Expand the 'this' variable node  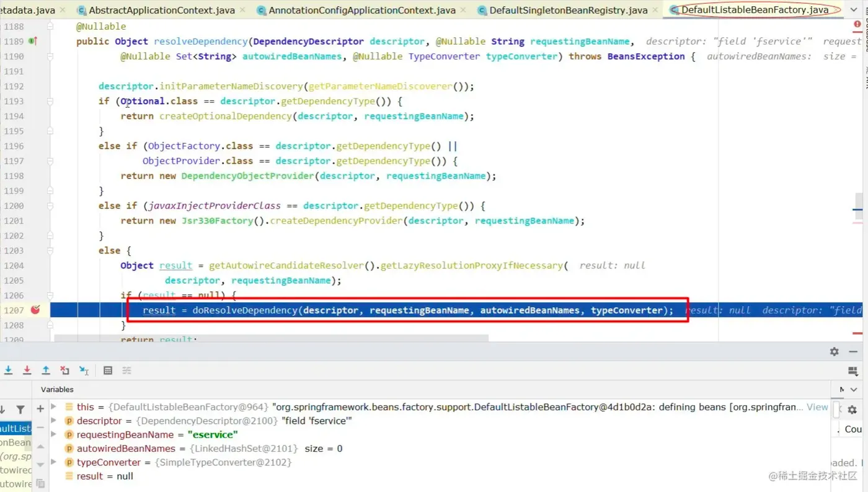pyautogui.click(x=53, y=407)
